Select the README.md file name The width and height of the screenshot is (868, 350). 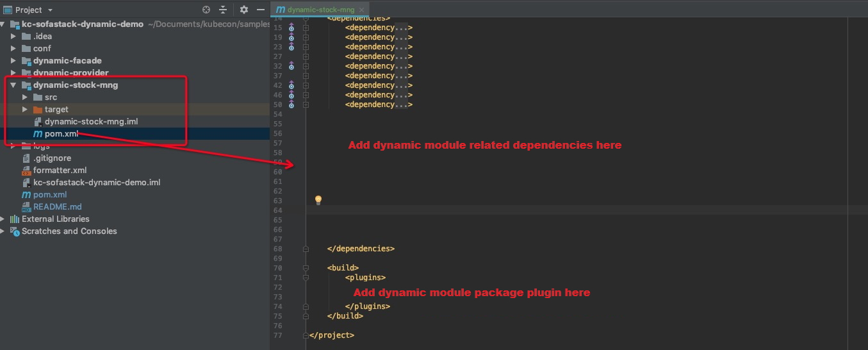(58, 207)
